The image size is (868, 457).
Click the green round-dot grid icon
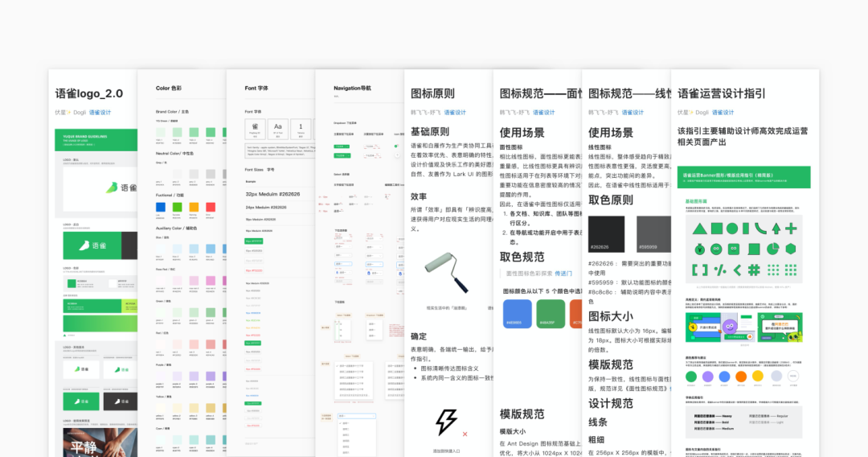[x=773, y=270]
